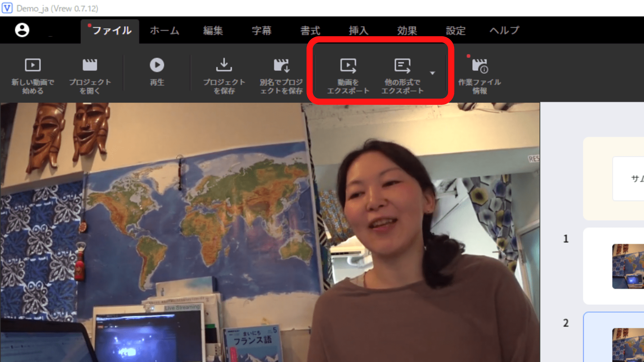Open the 字幕 subtitles tab
Screen dimensions: 644x362
coord(262,31)
